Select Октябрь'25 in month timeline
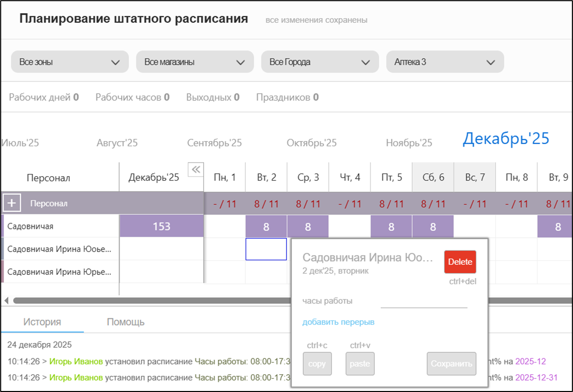Screen dimensions: 573x392 (311, 143)
